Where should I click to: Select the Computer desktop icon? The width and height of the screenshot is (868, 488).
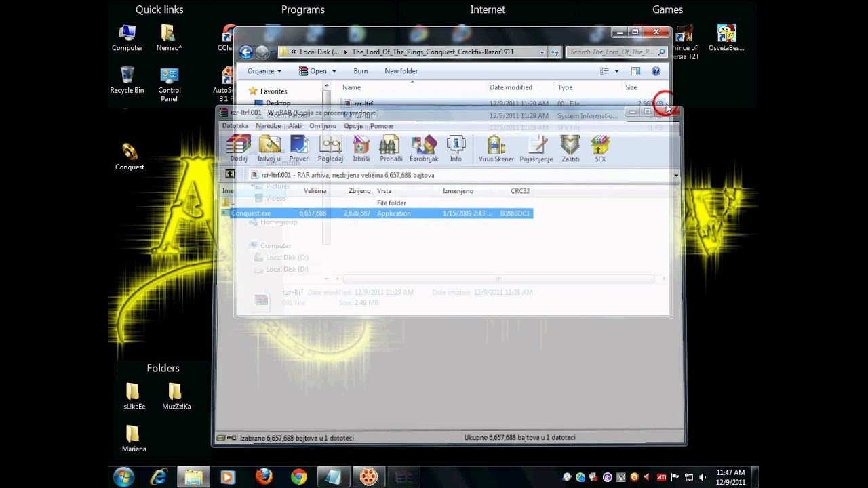pos(127,38)
